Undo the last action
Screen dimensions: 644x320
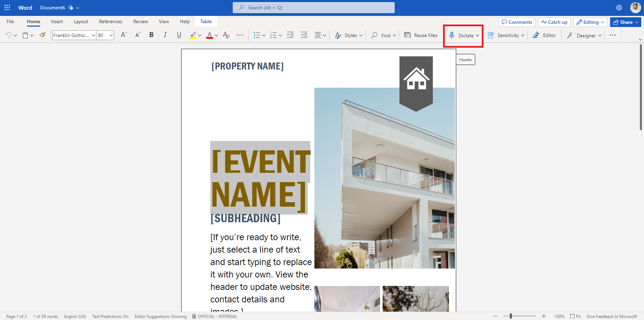tap(8, 35)
